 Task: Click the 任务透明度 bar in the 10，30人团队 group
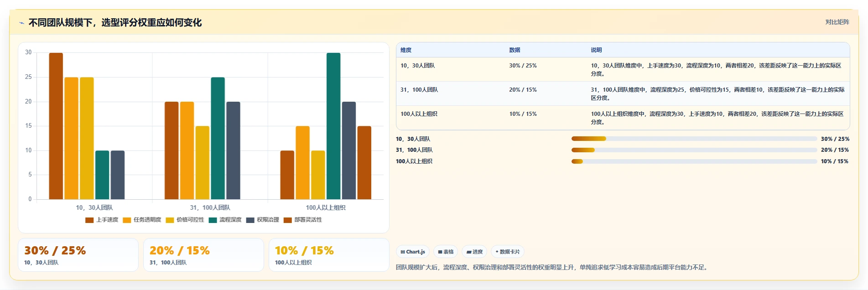click(71, 138)
